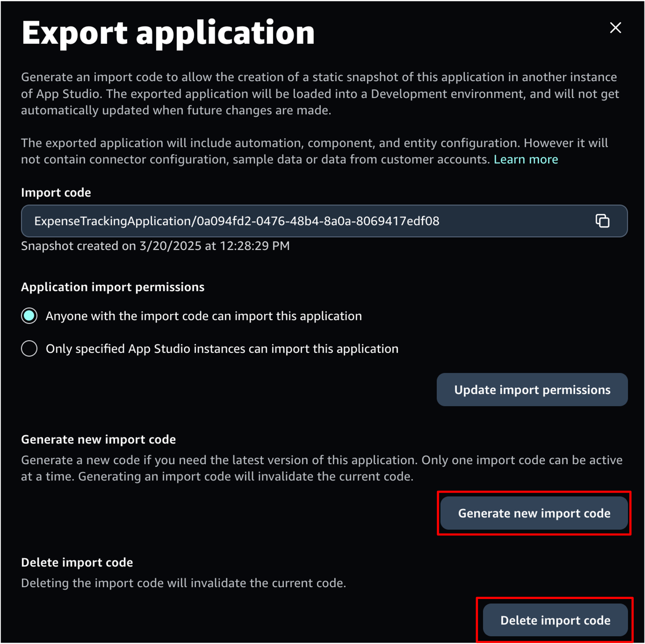The image size is (645, 644).
Task: Select the 'Anyone with the import code' radio button
Action: coord(29,316)
